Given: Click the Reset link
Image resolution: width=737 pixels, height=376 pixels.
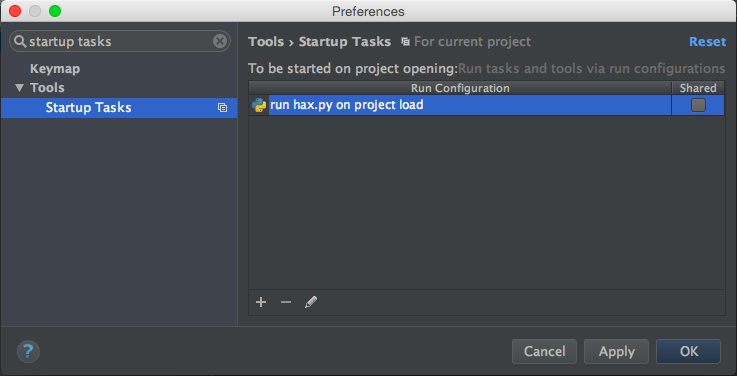Looking at the screenshot, I should click(x=707, y=42).
